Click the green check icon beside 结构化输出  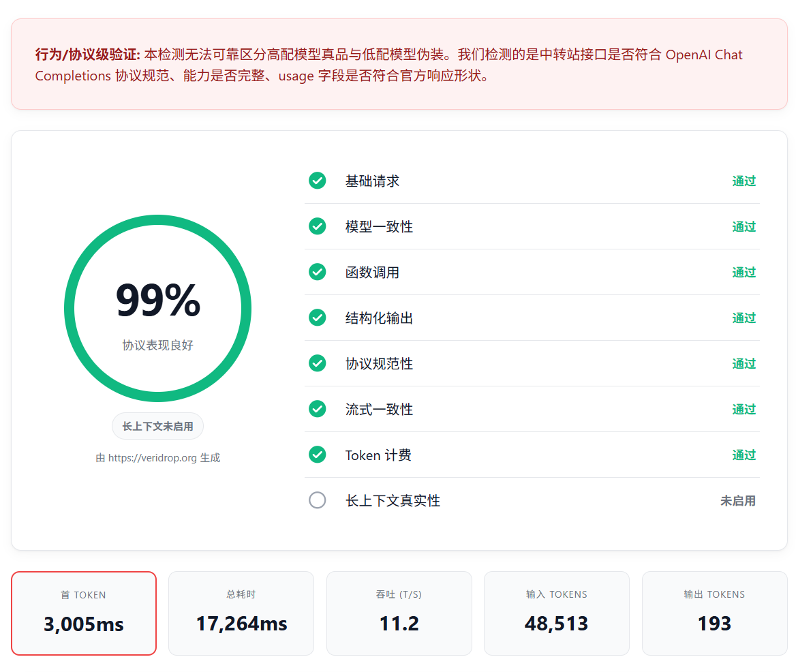(x=317, y=318)
